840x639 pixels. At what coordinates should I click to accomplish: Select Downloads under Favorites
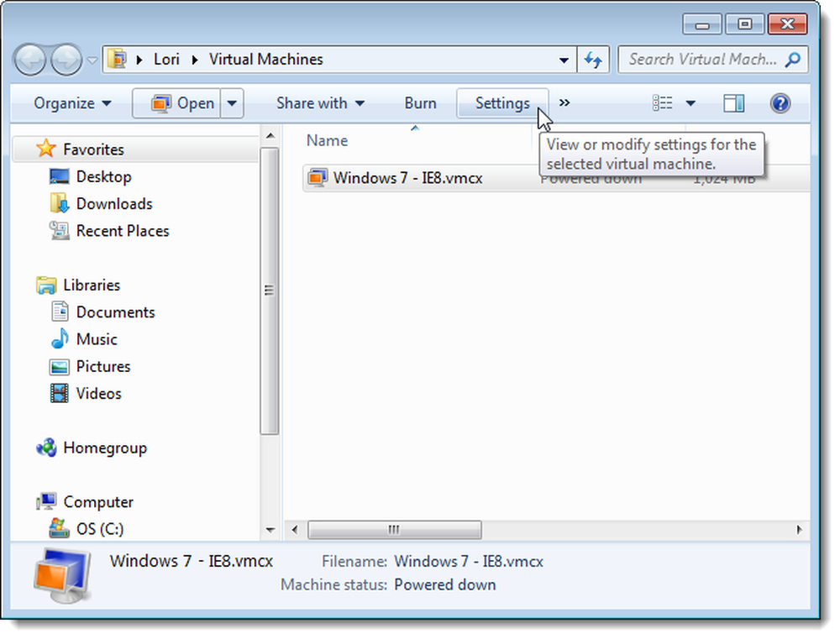tap(114, 203)
